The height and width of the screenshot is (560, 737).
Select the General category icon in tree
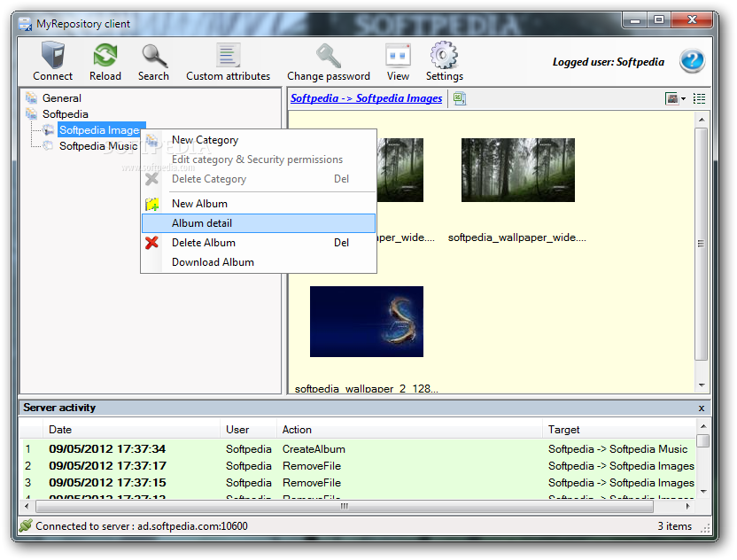(x=32, y=97)
